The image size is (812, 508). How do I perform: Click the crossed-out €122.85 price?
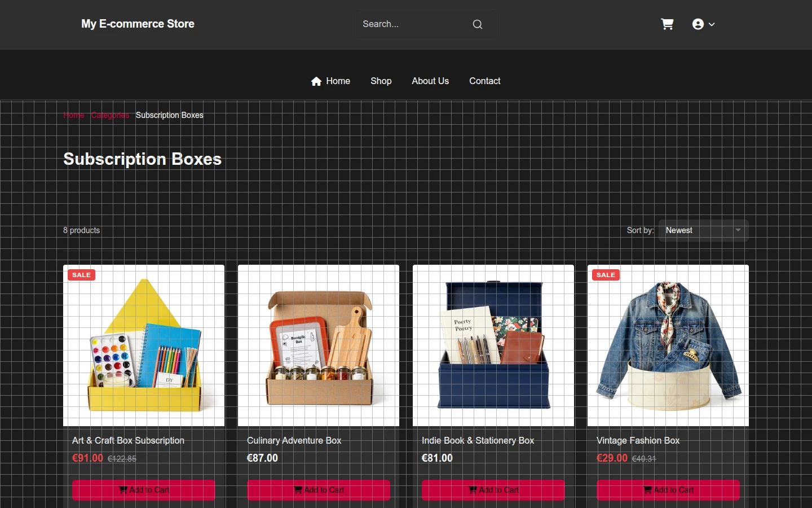(x=122, y=459)
